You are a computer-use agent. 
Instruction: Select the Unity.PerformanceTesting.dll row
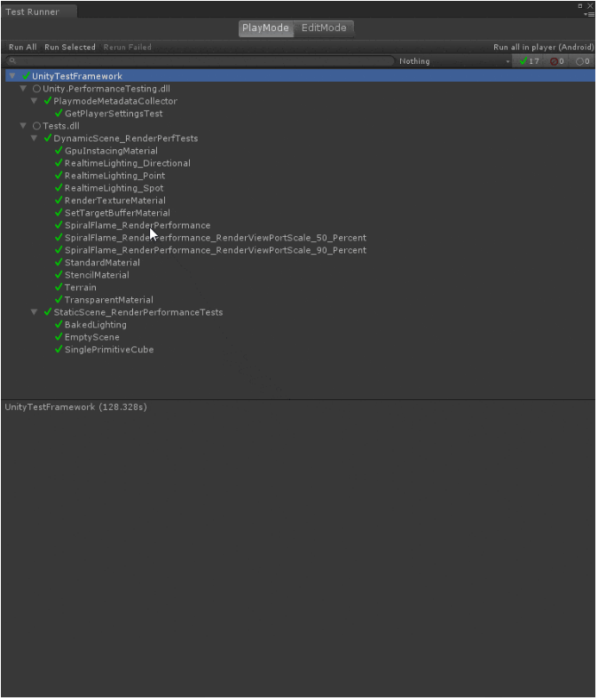point(300,89)
